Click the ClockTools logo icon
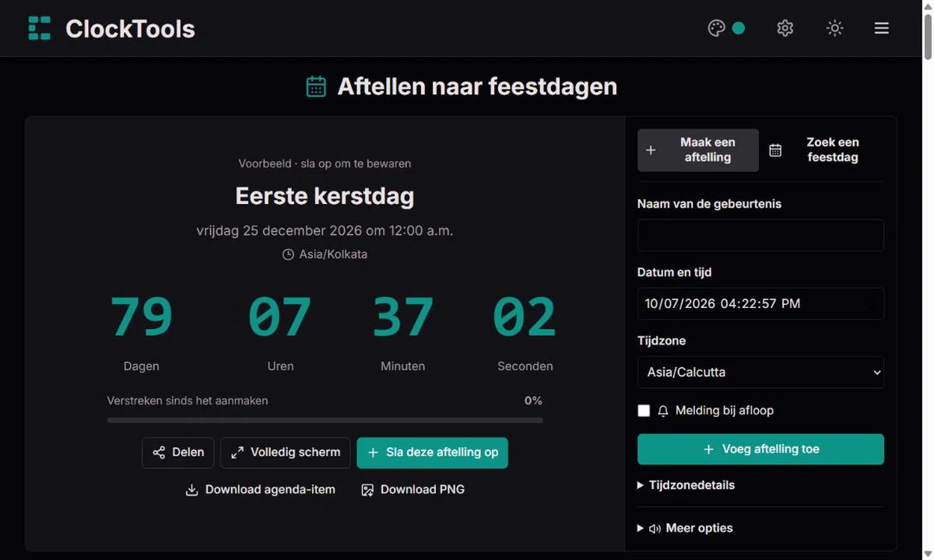 click(x=40, y=29)
